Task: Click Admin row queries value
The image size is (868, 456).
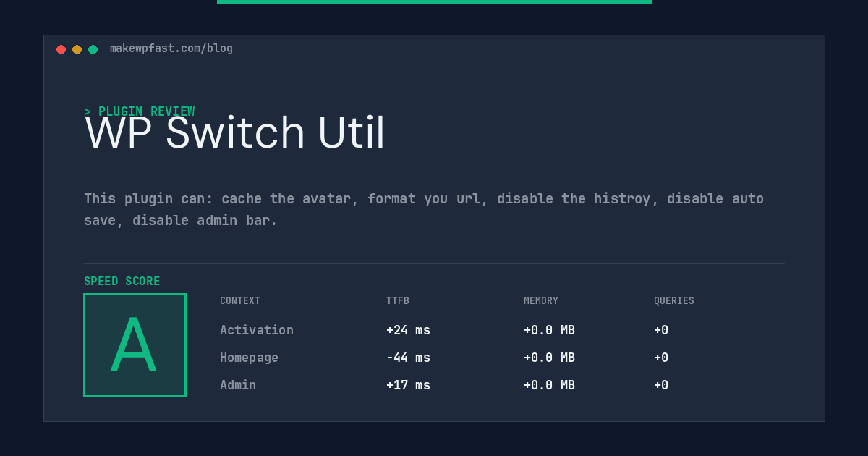Action: point(661,385)
